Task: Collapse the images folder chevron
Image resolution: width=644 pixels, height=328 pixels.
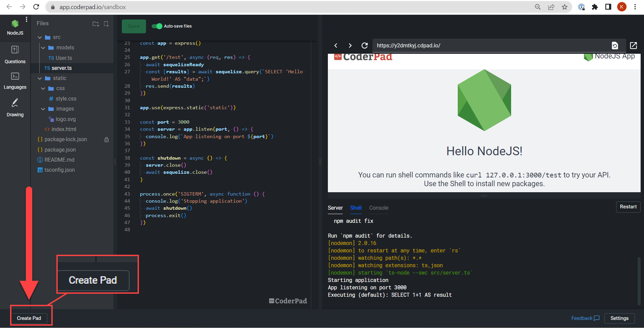Action: coord(43,109)
